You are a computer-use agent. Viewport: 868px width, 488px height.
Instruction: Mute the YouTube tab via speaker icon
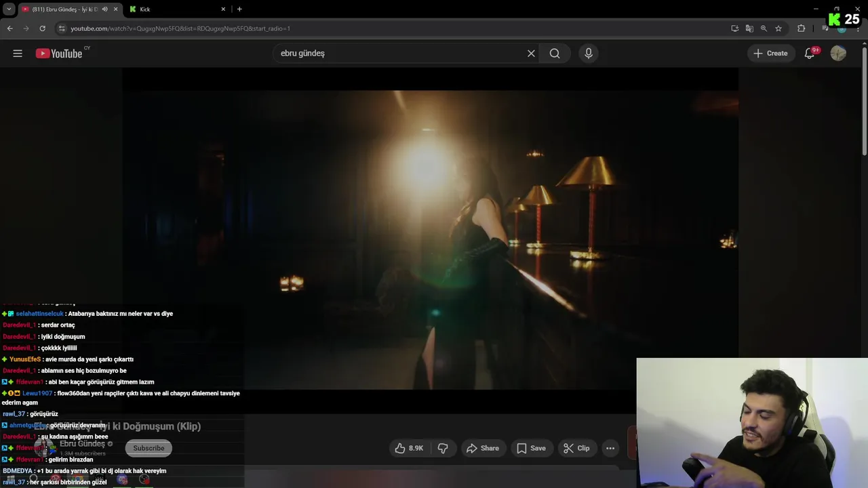tap(104, 9)
